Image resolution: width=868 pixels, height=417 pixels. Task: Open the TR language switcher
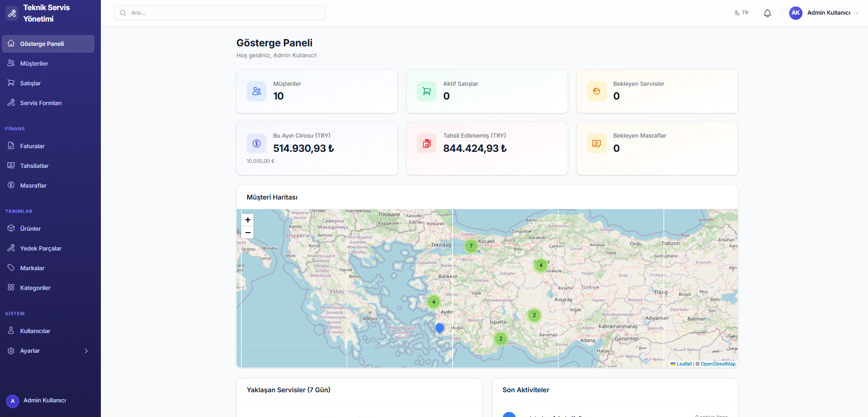click(x=741, y=13)
